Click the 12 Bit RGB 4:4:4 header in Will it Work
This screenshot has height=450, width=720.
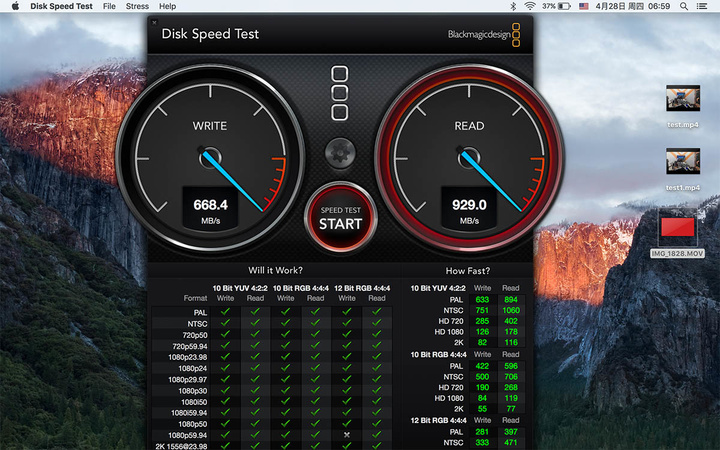pyautogui.click(x=362, y=288)
